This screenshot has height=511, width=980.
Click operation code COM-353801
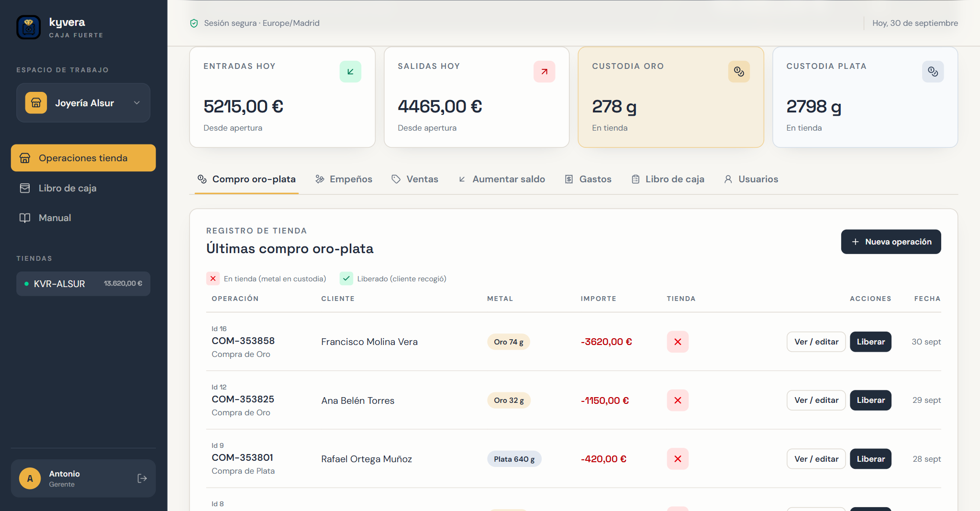243,457
